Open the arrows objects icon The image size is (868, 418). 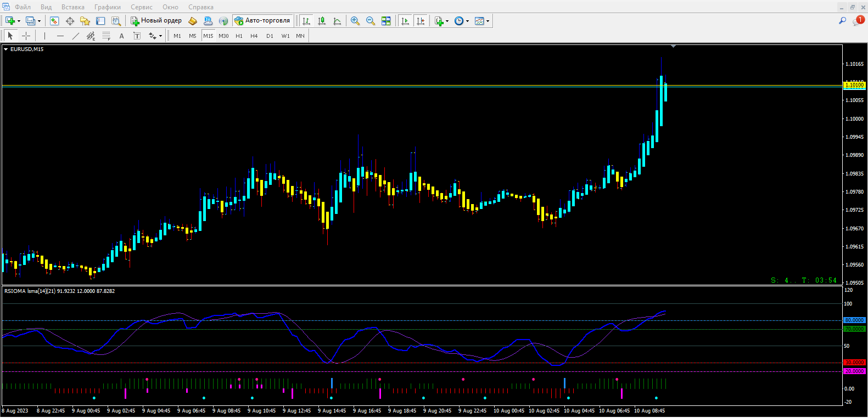(152, 36)
